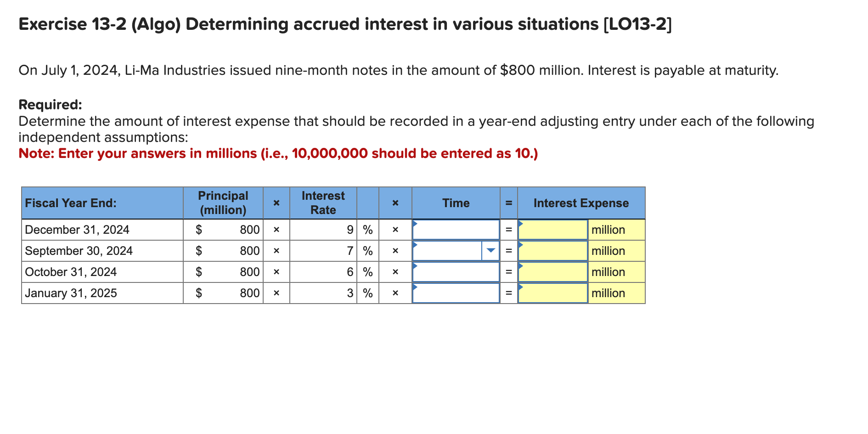Click the Principal (million) column header
The image size is (868, 434).
tap(224, 203)
